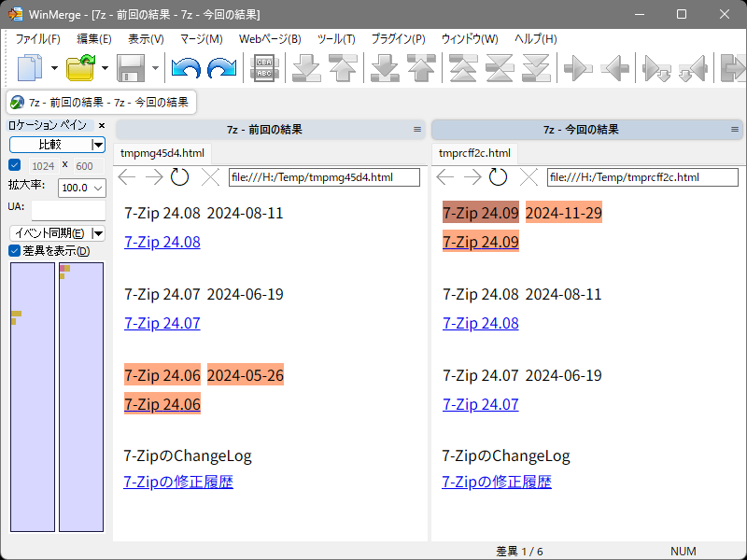The width and height of the screenshot is (747, 560).
Task: Click the First Difference toolbar icon
Action: [x=462, y=67]
